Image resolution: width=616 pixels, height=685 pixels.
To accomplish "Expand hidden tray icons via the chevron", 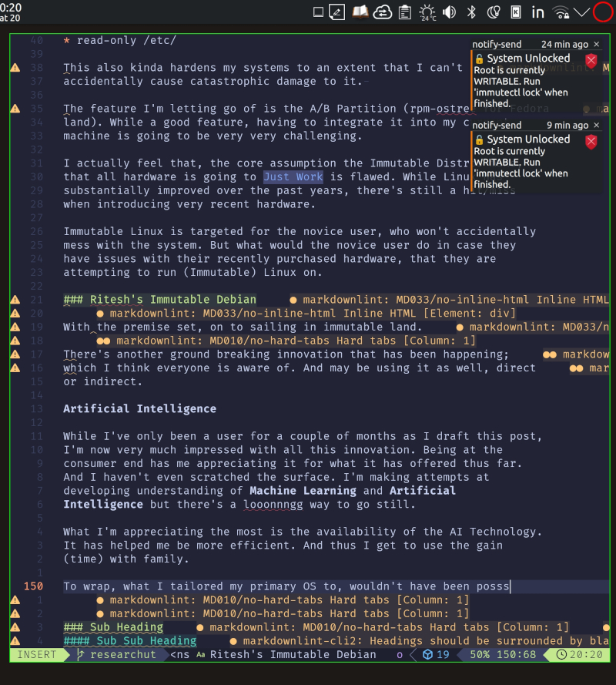I will pos(582,12).
